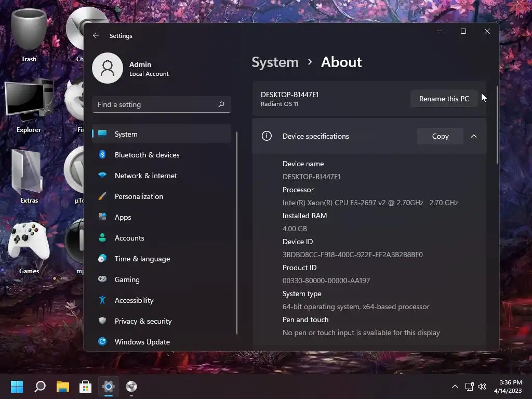532x399 pixels.
Task: Open Accessibility settings
Action: pos(162,300)
